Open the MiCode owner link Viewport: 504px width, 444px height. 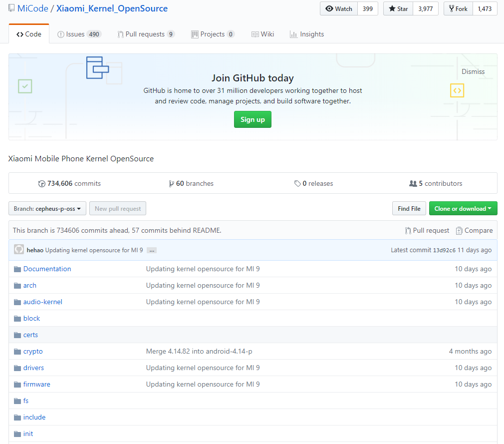click(33, 8)
